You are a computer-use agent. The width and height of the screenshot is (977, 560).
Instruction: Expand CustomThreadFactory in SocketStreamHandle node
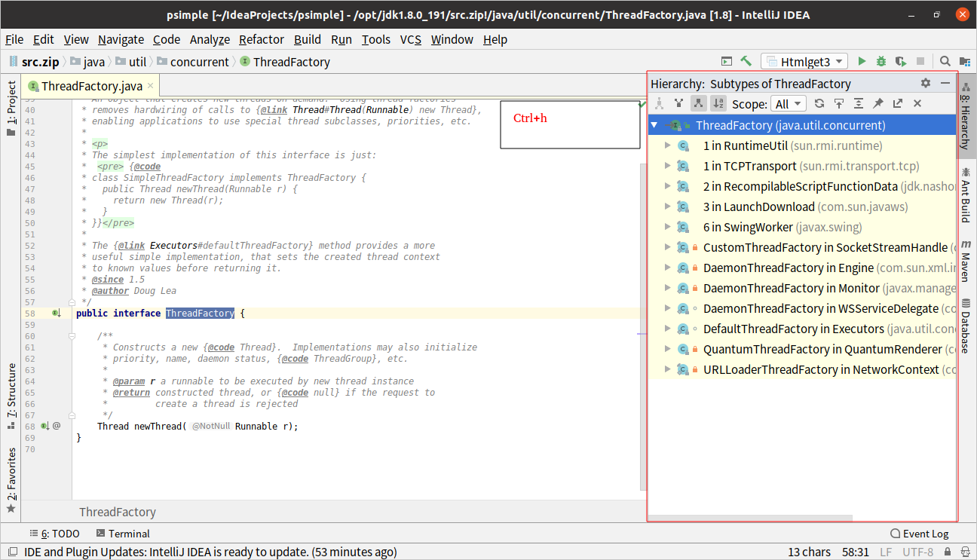pyautogui.click(x=667, y=247)
